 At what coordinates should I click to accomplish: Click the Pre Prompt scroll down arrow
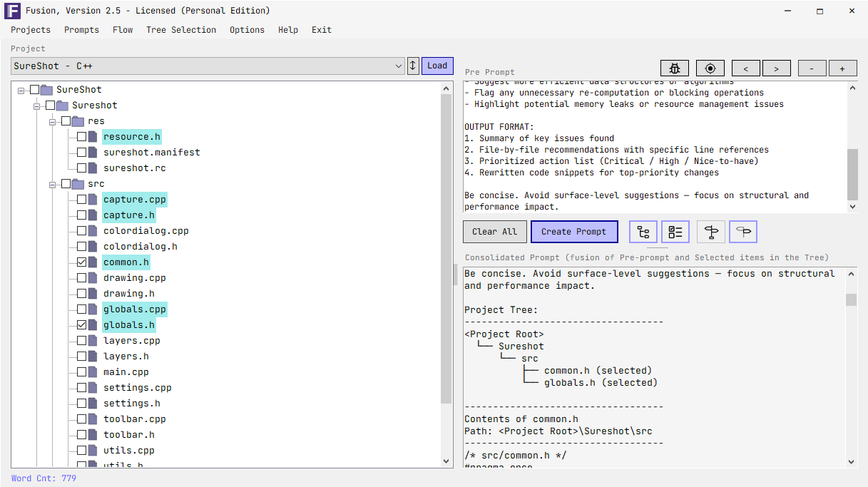(x=852, y=207)
